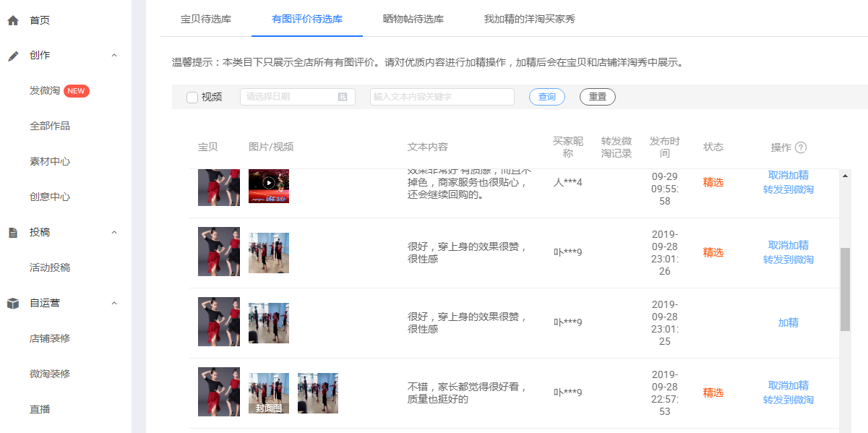This screenshot has height=433, width=868.
Task: Click the red NEW badge beside 发微淘
Action: [x=77, y=91]
